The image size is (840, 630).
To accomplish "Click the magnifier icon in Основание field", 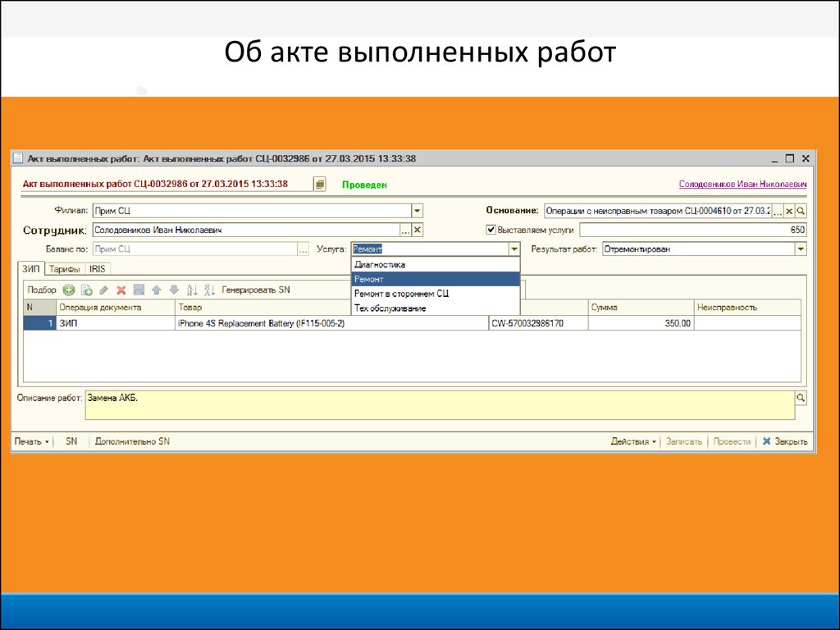I will click(801, 211).
